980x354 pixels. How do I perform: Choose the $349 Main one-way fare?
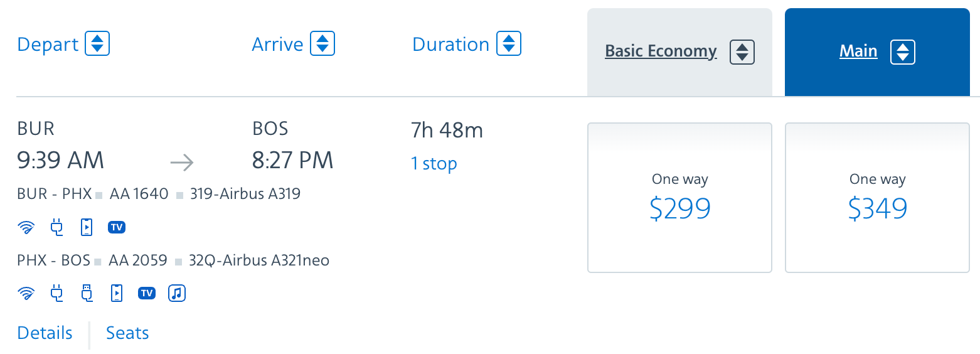pyautogui.click(x=878, y=198)
